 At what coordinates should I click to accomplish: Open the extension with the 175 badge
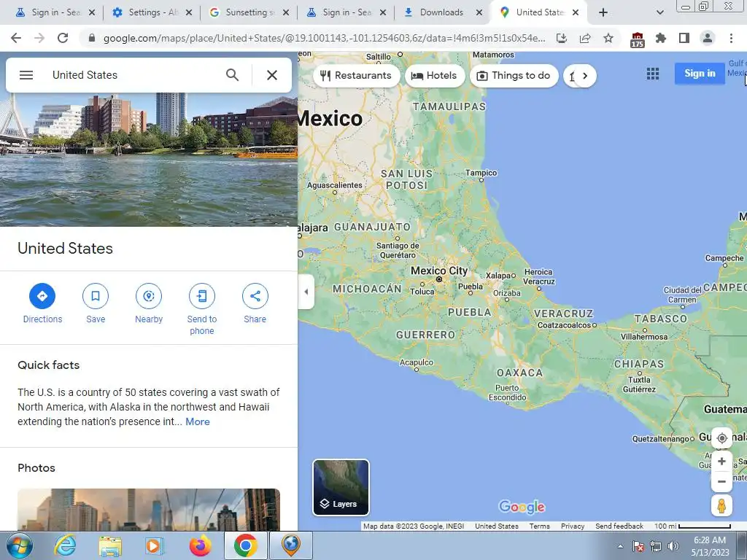637,39
